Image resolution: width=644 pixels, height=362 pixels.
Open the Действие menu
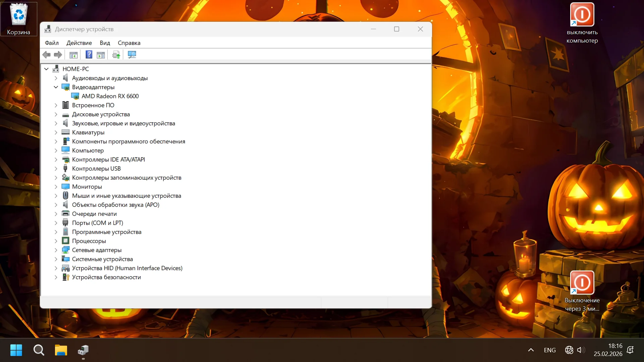click(x=79, y=43)
